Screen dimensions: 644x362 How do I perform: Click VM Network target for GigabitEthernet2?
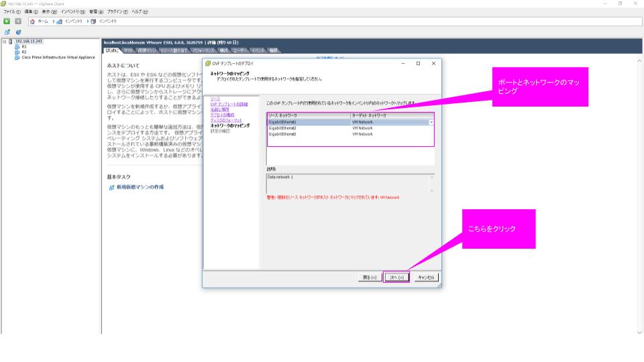tap(362, 129)
